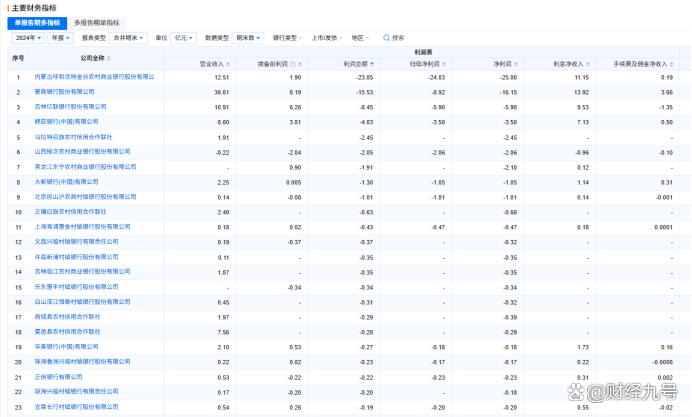Open 正镶白旗农村信用合作联社 link
Viewport: 692px width, 417px height.
[x=71, y=212]
